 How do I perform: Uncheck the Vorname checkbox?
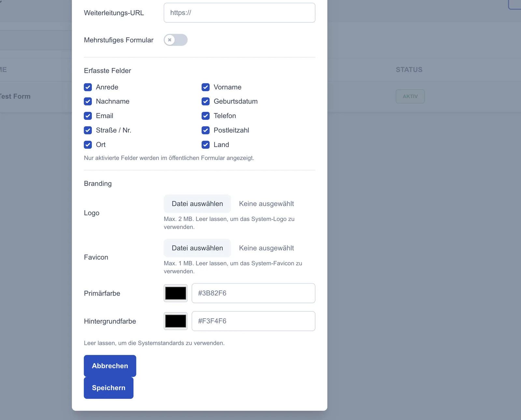[x=205, y=87]
